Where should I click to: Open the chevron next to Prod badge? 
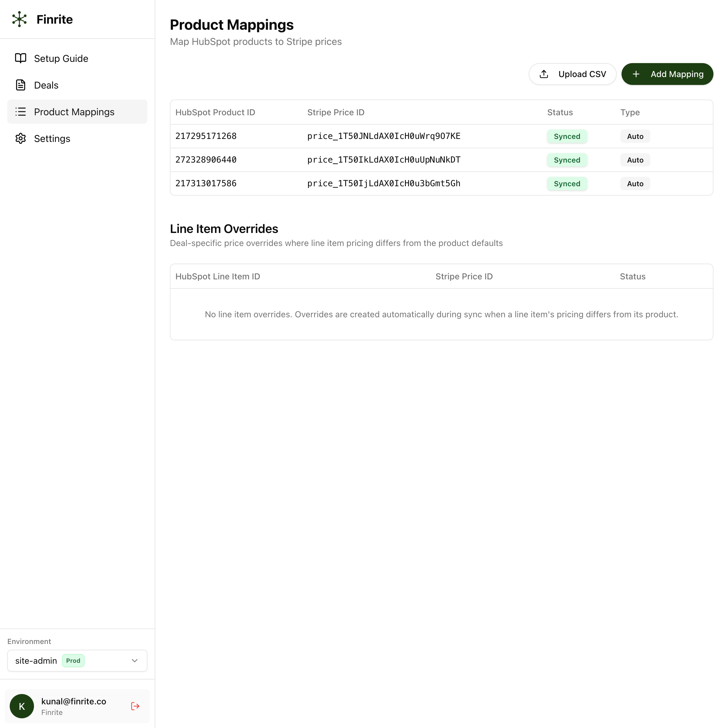click(x=134, y=661)
